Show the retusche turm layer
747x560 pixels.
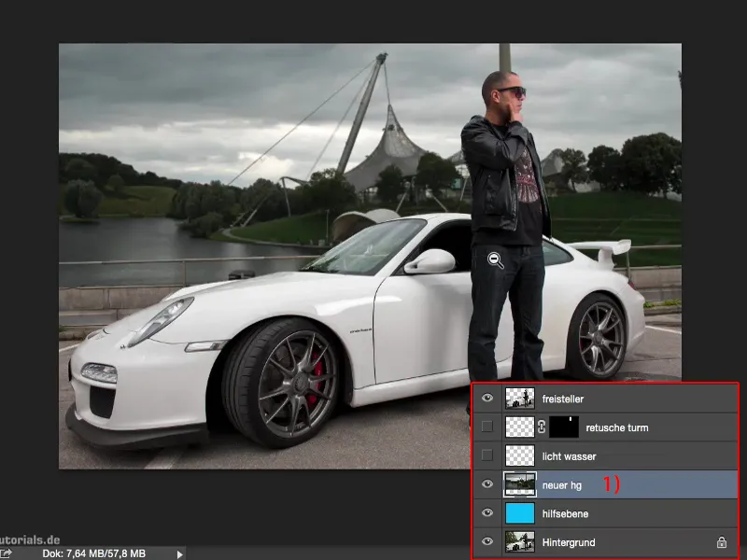pyautogui.click(x=486, y=427)
